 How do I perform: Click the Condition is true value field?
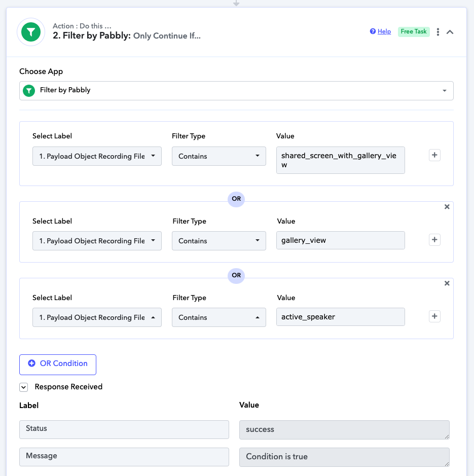[x=344, y=457]
